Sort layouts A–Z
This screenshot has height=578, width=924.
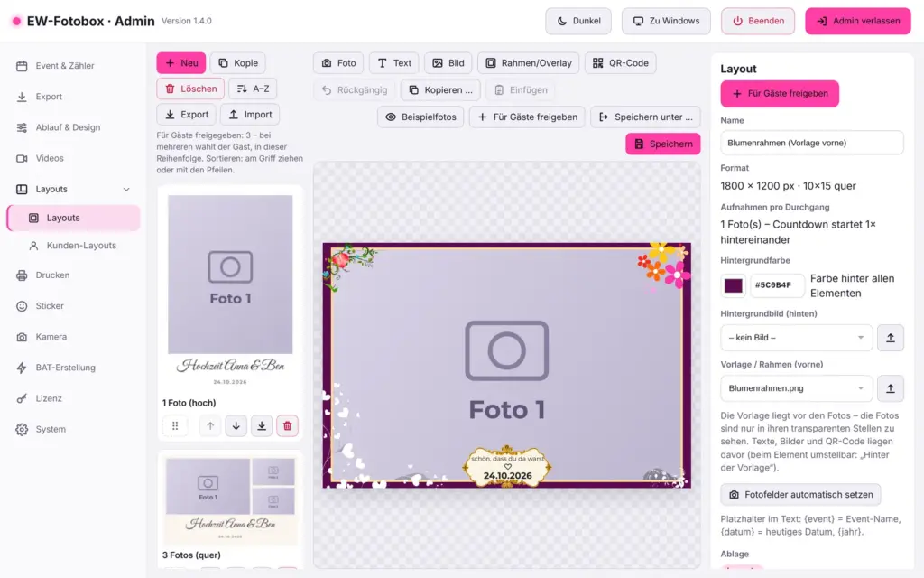tap(253, 89)
